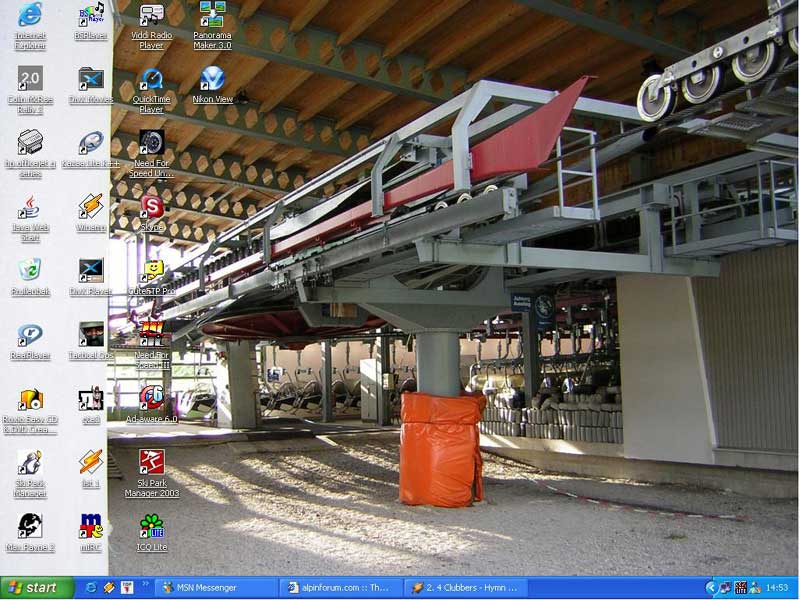Launch QuickTime Player from desktop
800x600 pixels.
pos(152,80)
